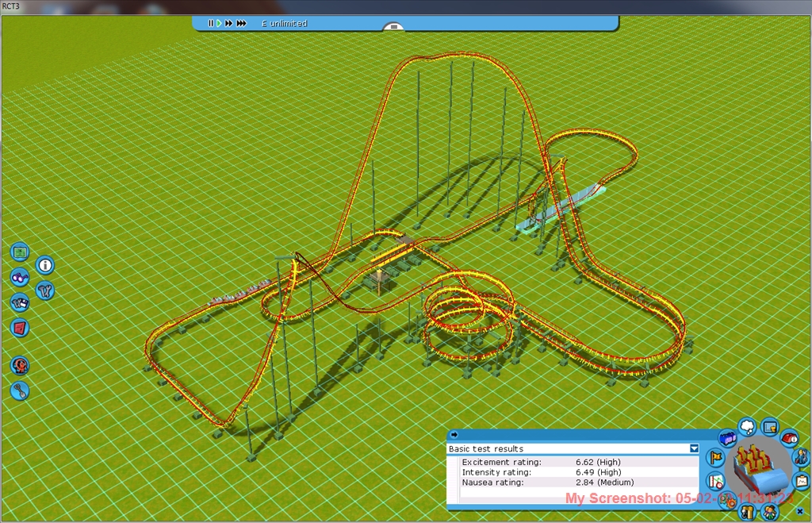Open the park map icon
This screenshot has width=812, height=523.
pos(20,252)
